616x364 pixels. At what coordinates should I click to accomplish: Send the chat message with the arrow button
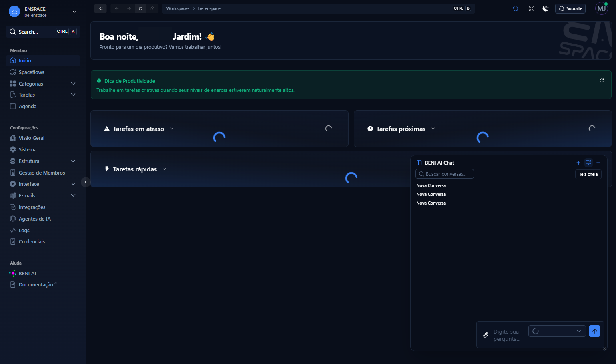[594, 331]
